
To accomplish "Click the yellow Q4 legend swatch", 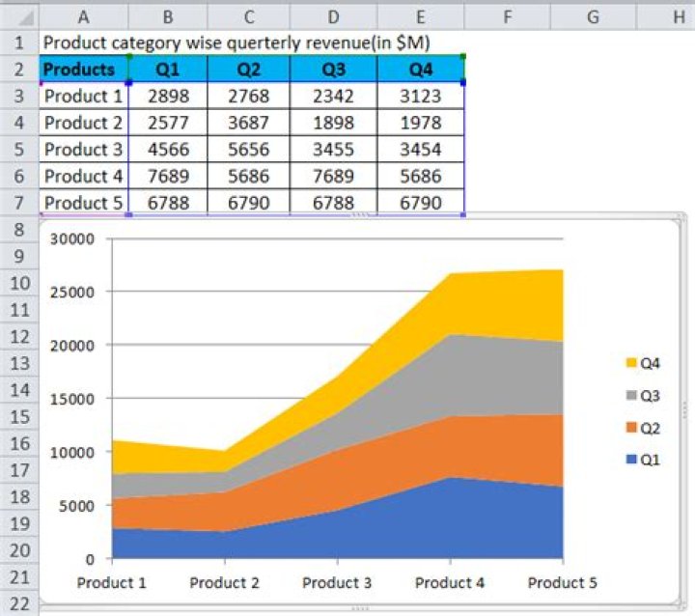I will tap(632, 363).
